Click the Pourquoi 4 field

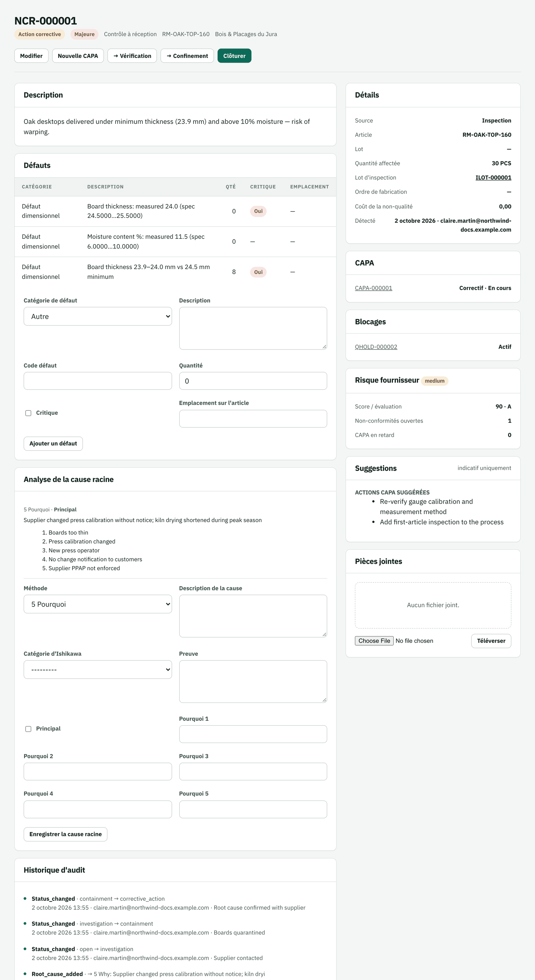click(x=97, y=809)
